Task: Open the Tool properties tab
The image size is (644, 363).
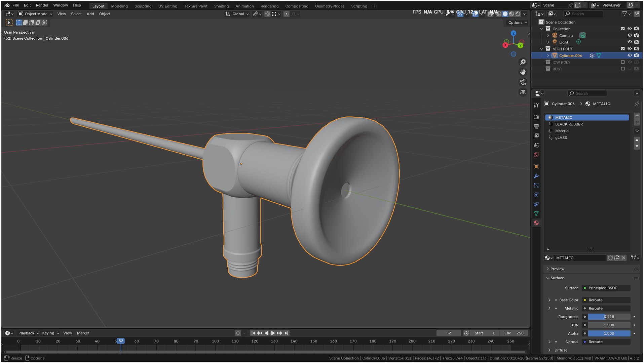Action: [x=536, y=105]
